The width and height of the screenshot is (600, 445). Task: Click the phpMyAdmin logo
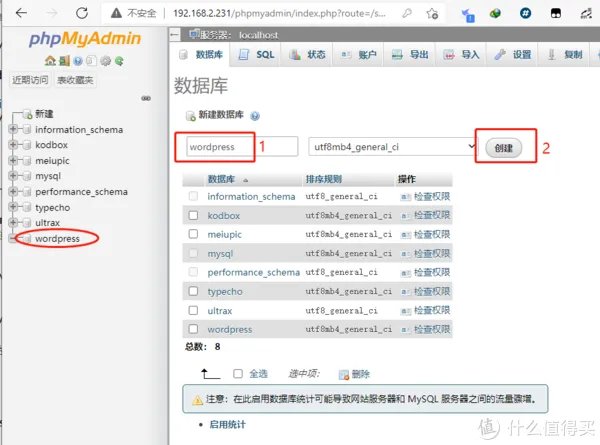[85, 39]
